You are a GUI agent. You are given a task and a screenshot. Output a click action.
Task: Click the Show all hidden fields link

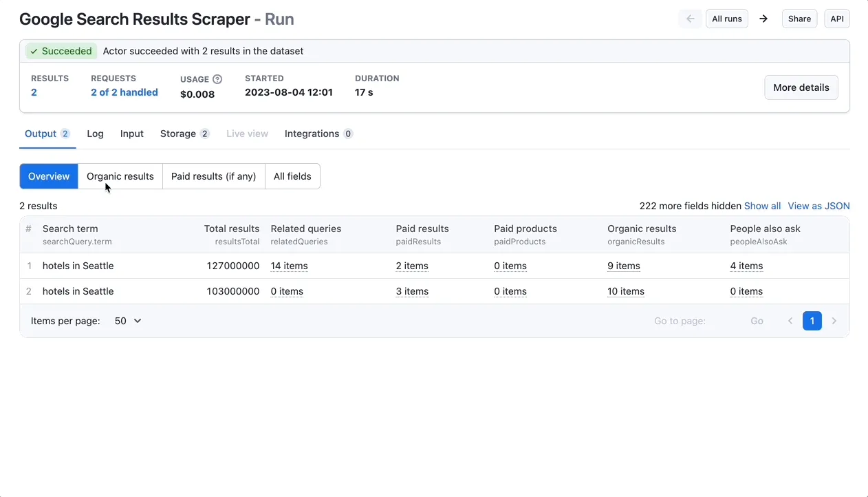point(762,206)
